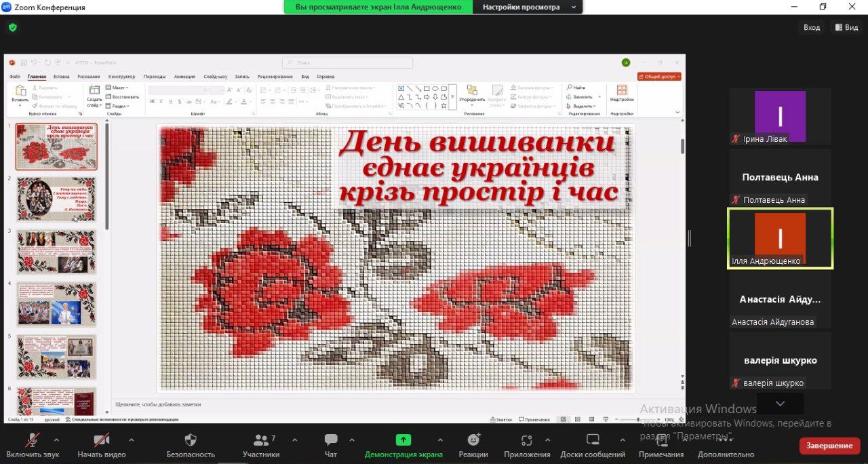Open the Participants panel

coord(261,440)
